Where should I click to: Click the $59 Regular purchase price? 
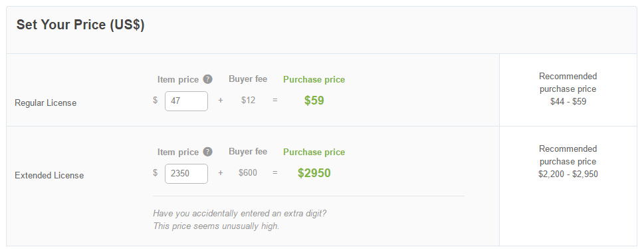point(314,101)
